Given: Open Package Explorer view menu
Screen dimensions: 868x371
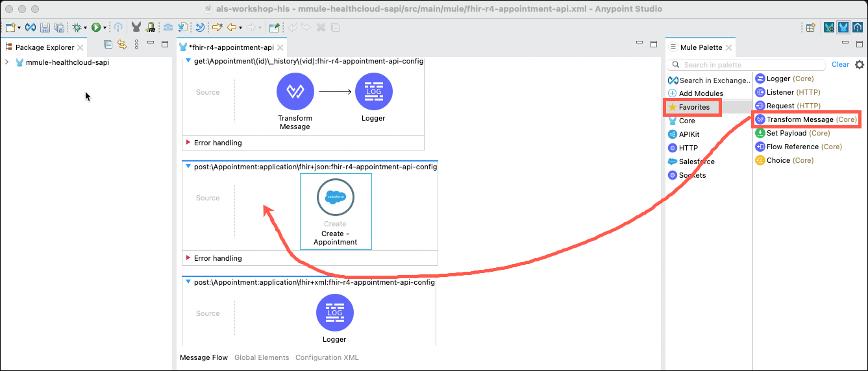Looking at the screenshot, I should tap(136, 44).
